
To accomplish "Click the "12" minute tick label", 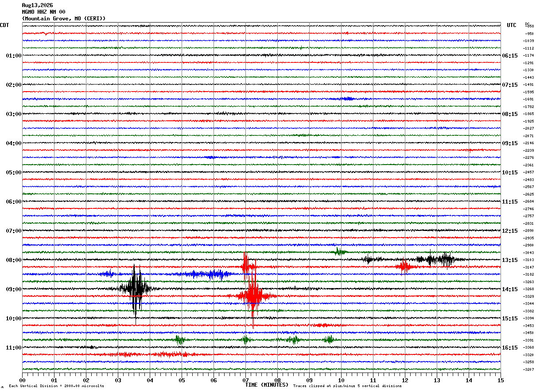I will coord(405,380).
